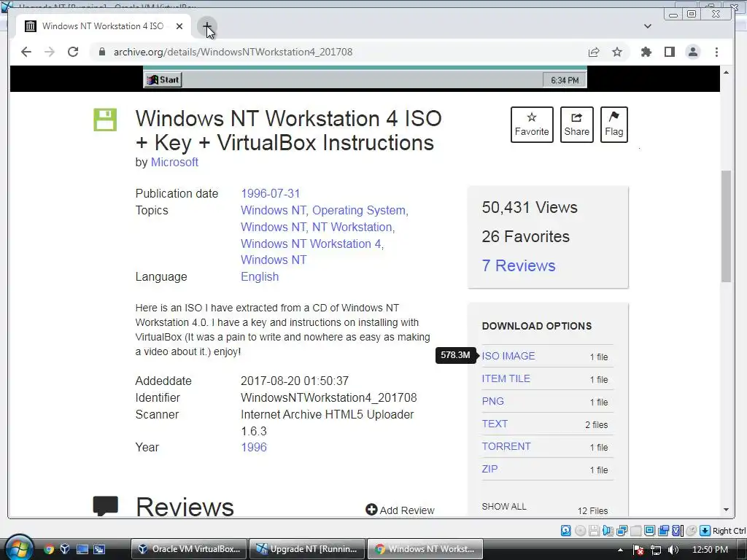The width and height of the screenshot is (747, 560).
Task: Click VirtualBox audio status icon
Action: [x=608, y=531]
